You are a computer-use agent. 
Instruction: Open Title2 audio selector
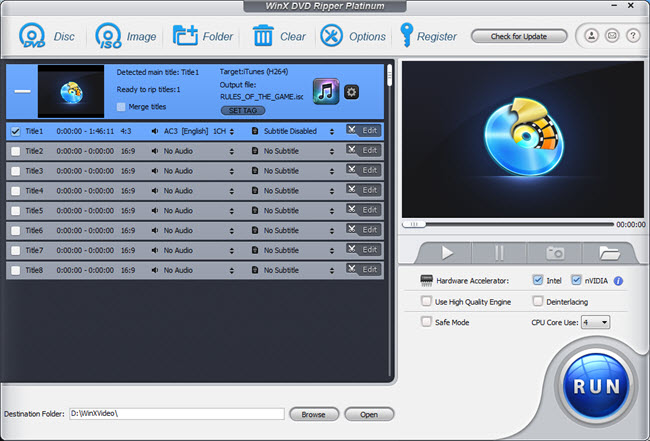pos(232,151)
